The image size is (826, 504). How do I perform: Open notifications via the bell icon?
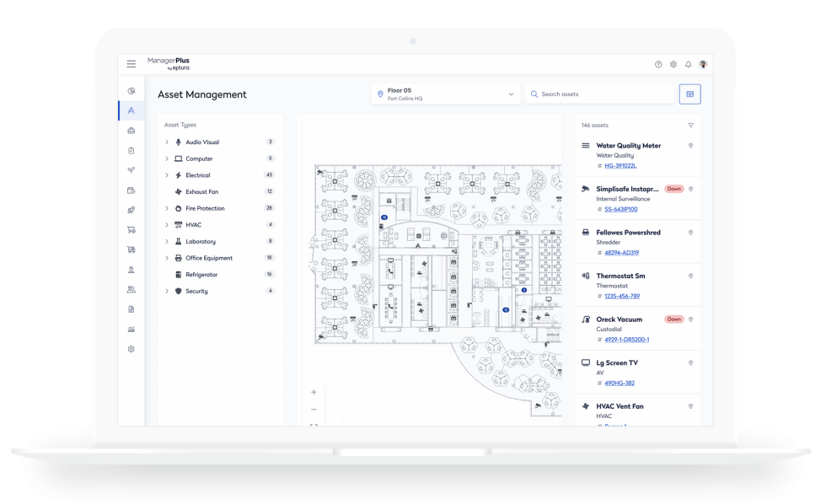pos(689,63)
